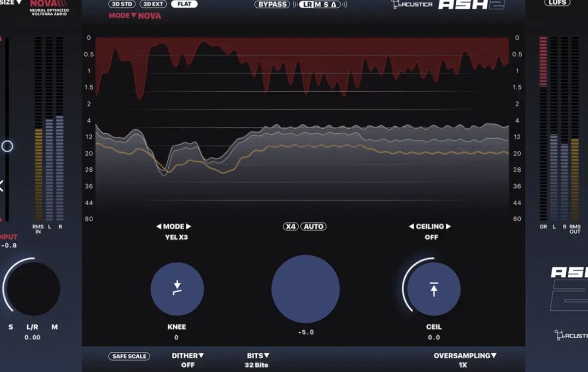Switch to the FLAT view

pos(184,4)
